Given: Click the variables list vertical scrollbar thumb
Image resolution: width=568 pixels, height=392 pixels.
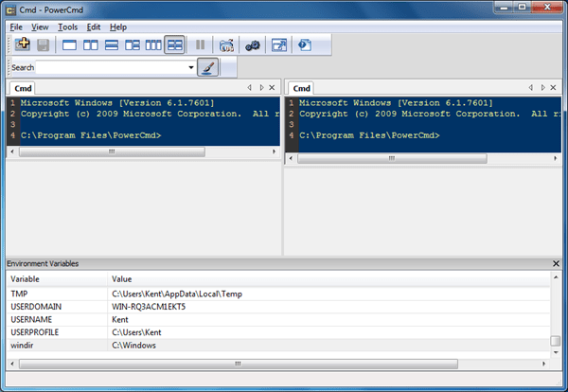Looking at the screenshot, I should (x=556, y=341).
